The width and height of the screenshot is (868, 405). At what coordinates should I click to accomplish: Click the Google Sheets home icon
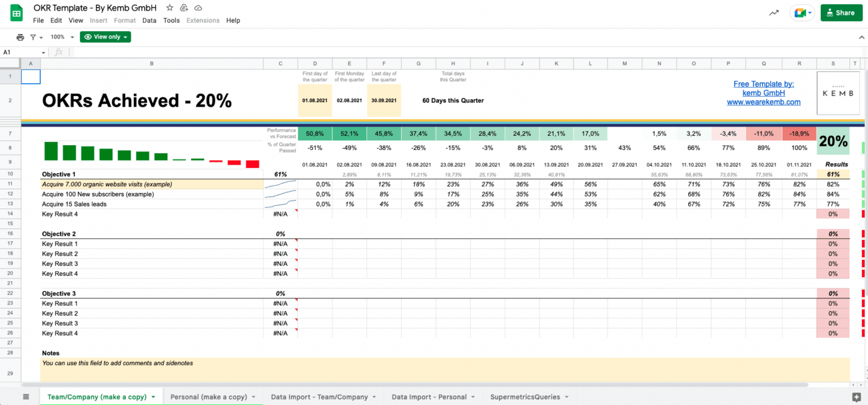coord(16,13)
